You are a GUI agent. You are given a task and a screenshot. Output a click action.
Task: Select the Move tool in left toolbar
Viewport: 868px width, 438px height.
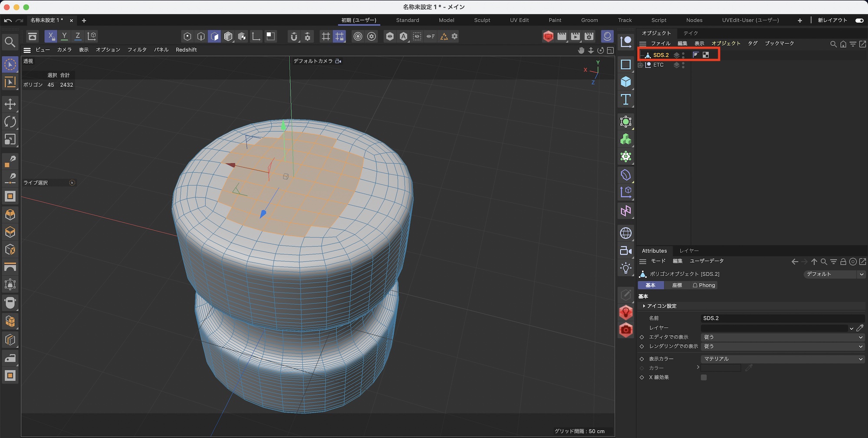pos(10,104)
